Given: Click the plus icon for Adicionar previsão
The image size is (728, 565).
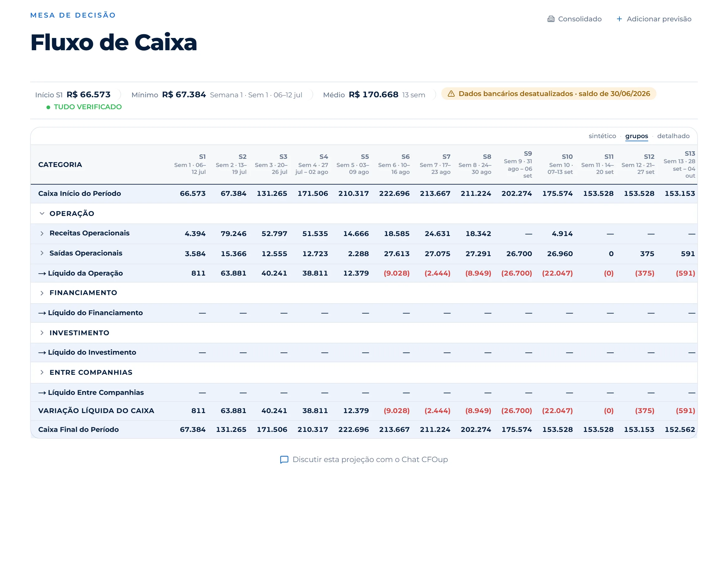Looking at the screenshot, I should click(x=619, y=19).
